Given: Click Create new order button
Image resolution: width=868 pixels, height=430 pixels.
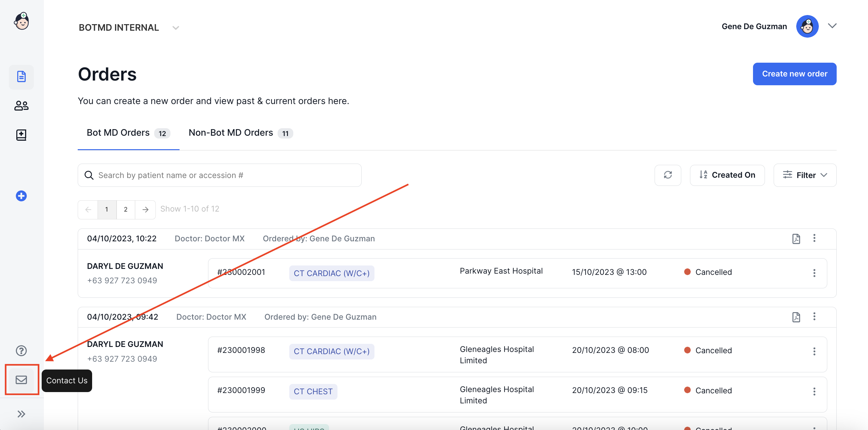Looking at the screenshot, I should [x=794, y=74].
